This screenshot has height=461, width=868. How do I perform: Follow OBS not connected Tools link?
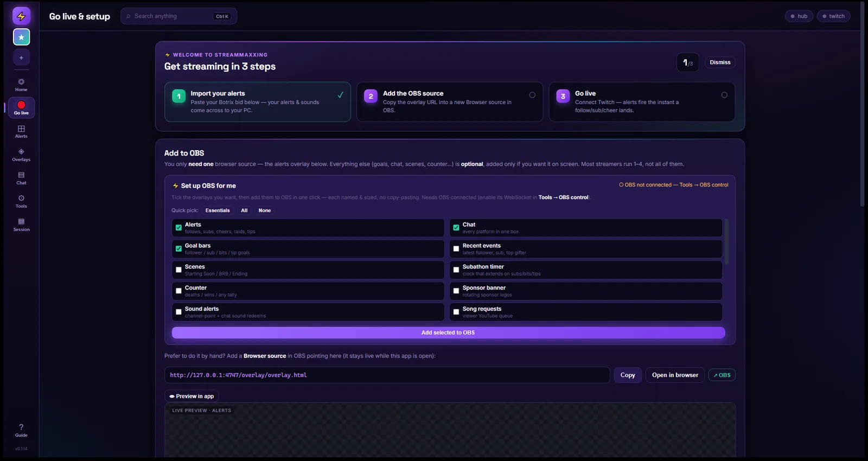click(x=674, y=185)
